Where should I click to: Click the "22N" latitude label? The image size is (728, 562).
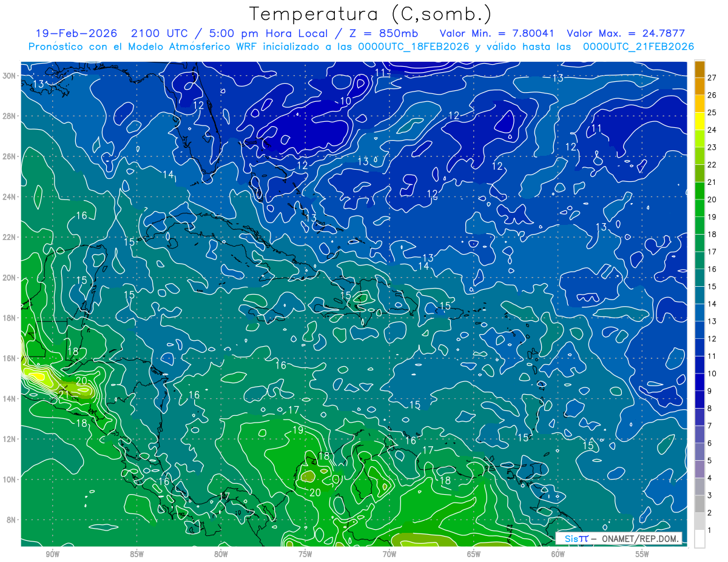(x=10, y=237)
